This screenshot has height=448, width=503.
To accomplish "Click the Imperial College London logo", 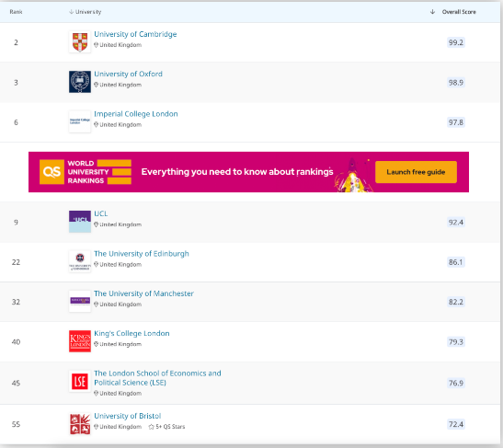I will tap(80, 121).
